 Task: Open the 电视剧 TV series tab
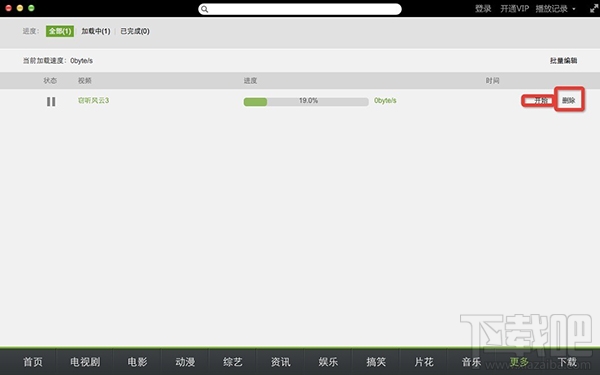(x=85, y=362)
